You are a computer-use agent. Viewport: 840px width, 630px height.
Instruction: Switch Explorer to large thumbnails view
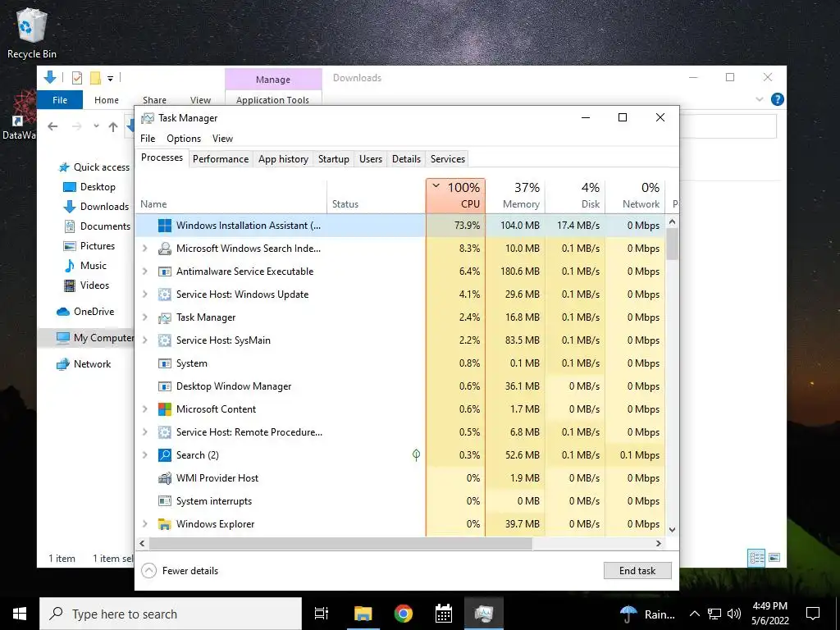[x=774, y=558]
